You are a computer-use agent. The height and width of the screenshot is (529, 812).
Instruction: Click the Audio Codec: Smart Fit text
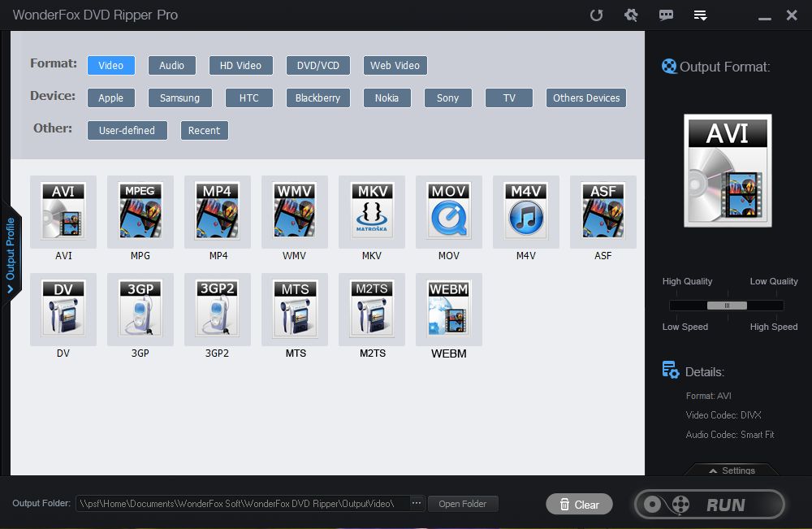coord(730,435)
